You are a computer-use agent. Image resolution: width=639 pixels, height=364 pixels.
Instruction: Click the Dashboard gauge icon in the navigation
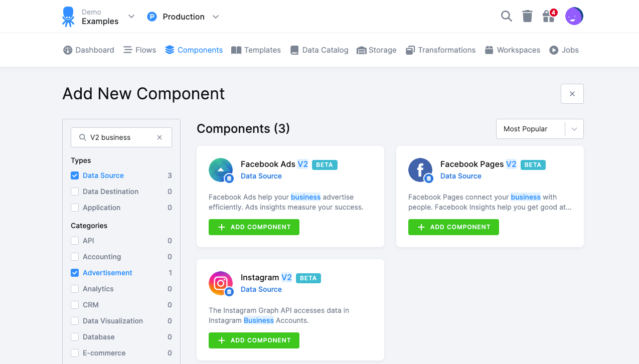pos(68,50)
